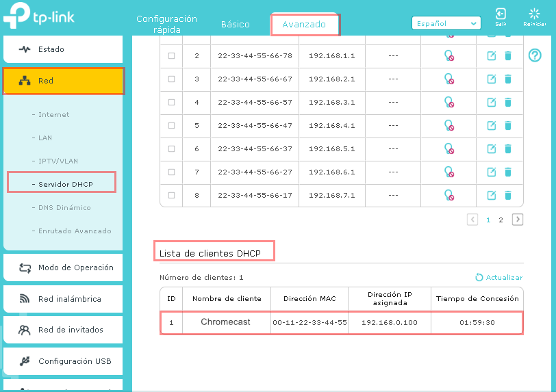Click the next page arrow button
The image size is (556, 392).
[x=518, y=220]
